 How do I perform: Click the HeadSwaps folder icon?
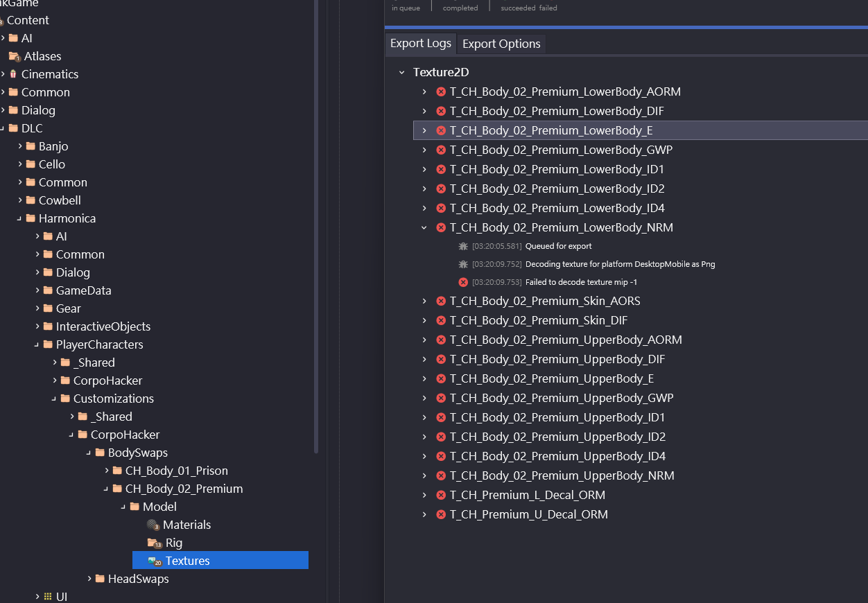coord(100,579)
